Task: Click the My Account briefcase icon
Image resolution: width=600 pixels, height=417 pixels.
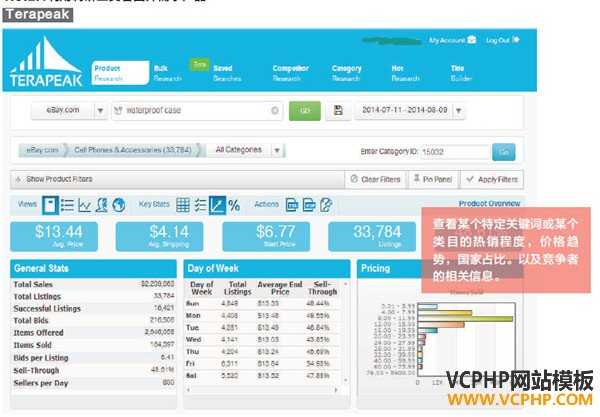Action: [x=472, y=40]
